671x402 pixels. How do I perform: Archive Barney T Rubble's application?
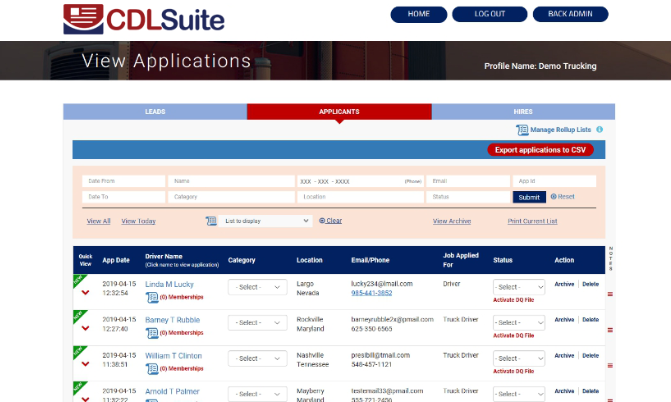[x=564, y=320]
